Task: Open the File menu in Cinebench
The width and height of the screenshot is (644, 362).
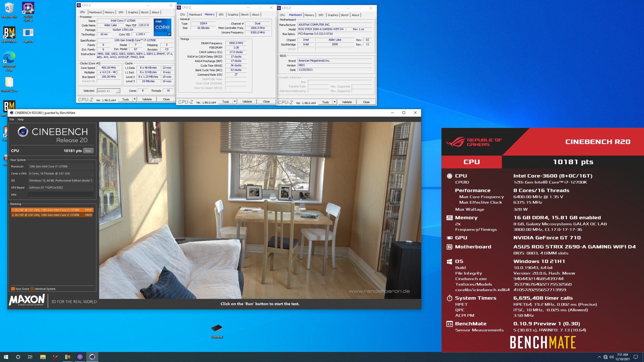Action: coord(12,119)
